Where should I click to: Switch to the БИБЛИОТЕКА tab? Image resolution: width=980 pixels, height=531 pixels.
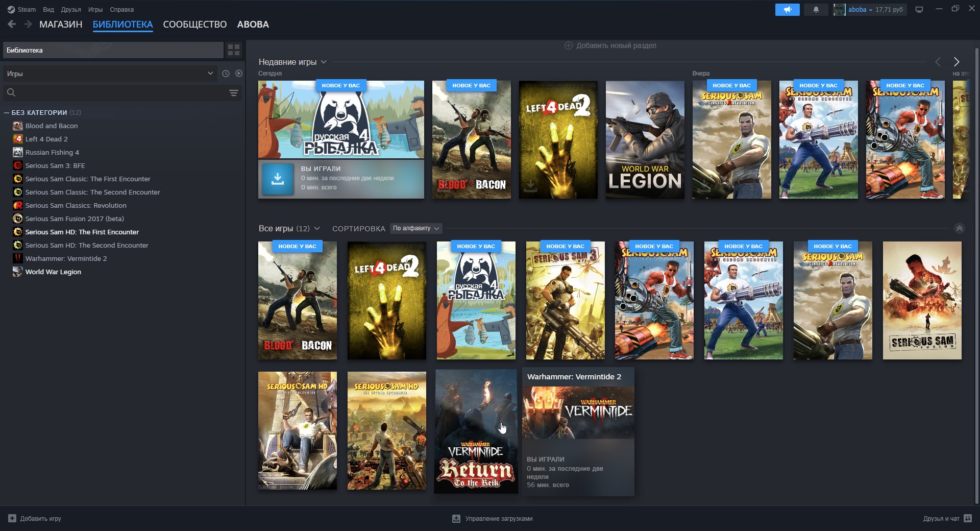(123, 24)
